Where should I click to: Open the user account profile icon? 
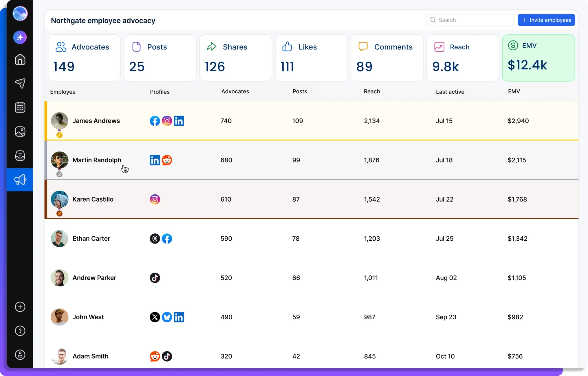(x=20, y=355)
